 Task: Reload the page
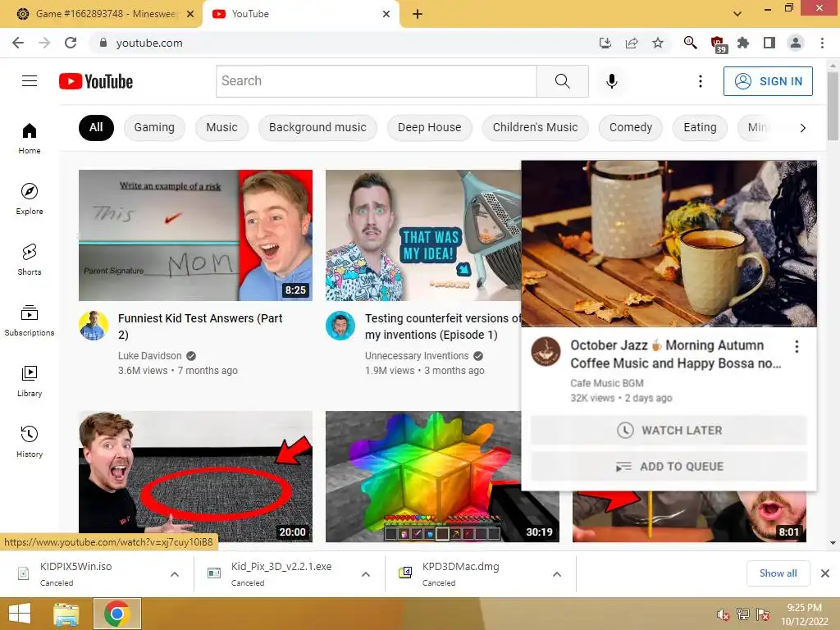point(71,43)
